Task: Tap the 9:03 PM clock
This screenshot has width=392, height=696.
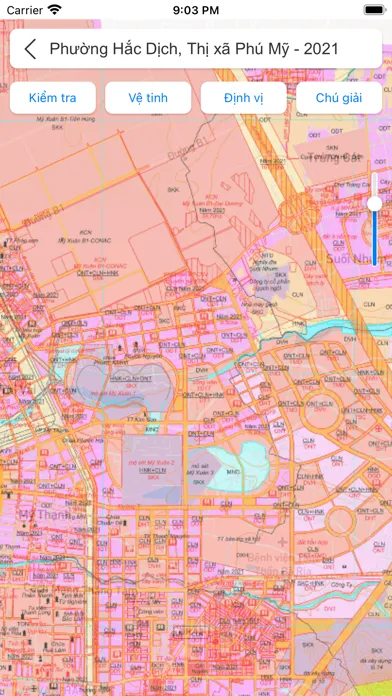Action: point(196,10)
